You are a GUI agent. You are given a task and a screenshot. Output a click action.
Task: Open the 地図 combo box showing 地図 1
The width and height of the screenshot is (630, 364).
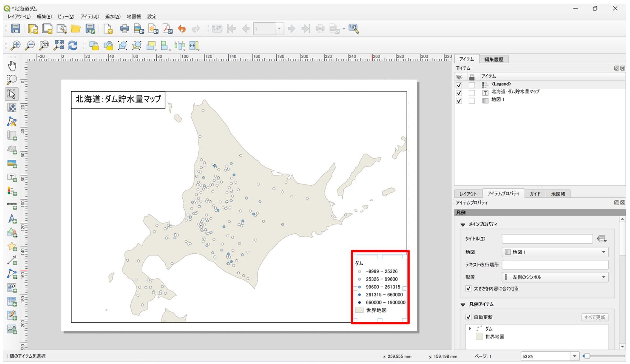point(555,252)
